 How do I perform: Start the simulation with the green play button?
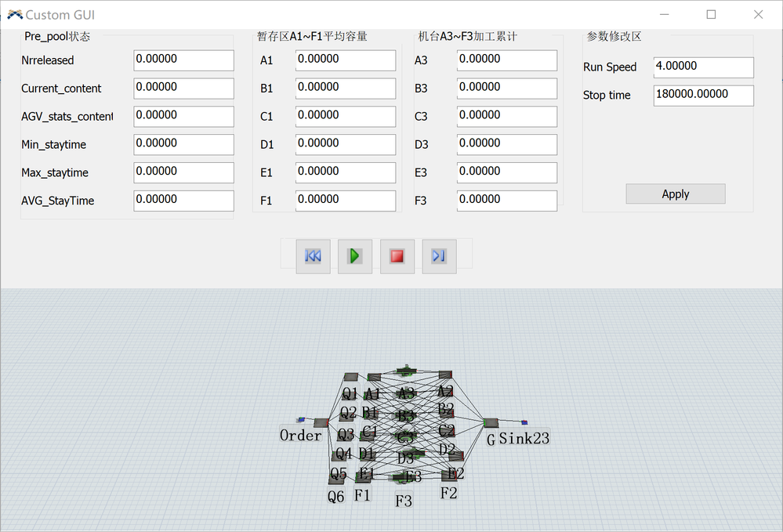click(x=355, y=256)
